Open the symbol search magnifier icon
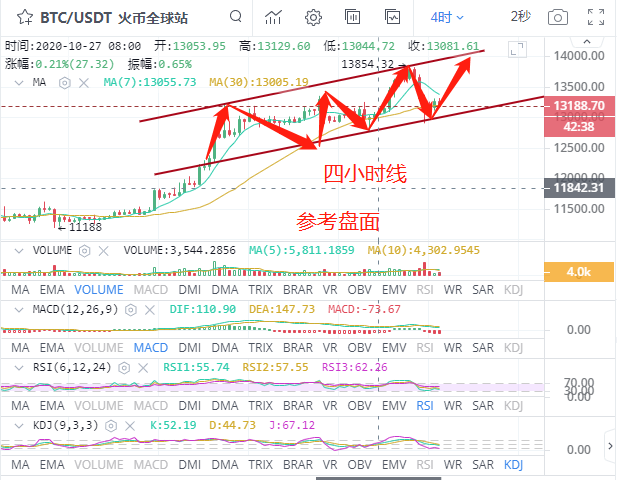The width and height of the screenshot is (617, 480). pyautogui.click(x=234, y=17)
